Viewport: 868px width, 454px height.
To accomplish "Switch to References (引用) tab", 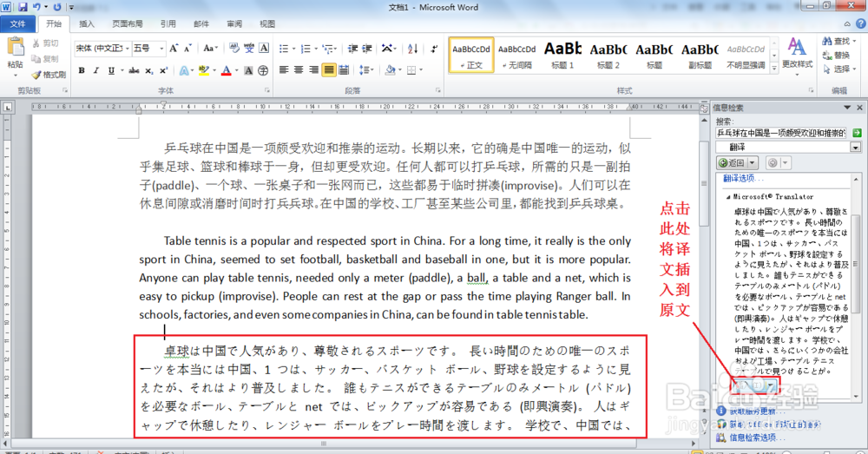I will pos(168,23).
